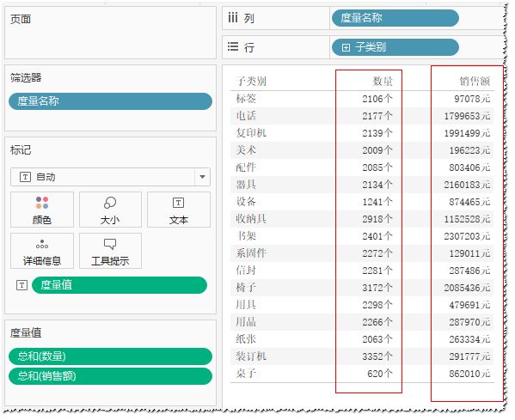
Task: Select the 桌子 row label
Action: click(x=246, y=374)
